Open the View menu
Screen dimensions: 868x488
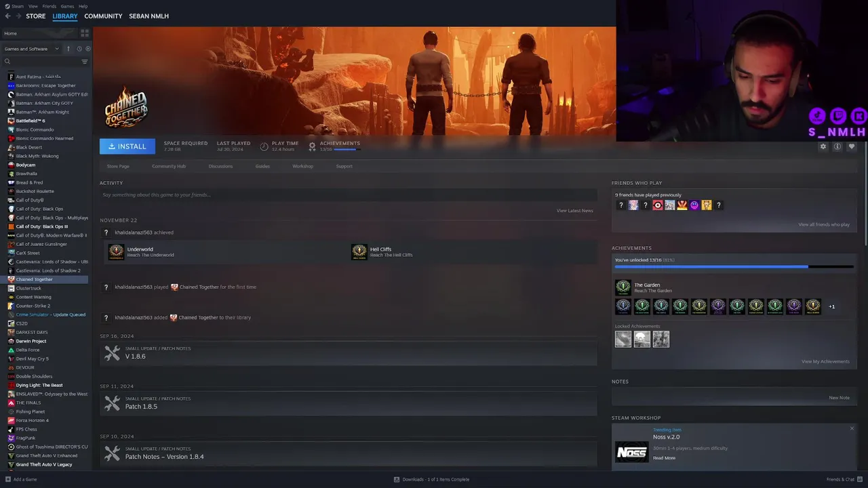33,6
